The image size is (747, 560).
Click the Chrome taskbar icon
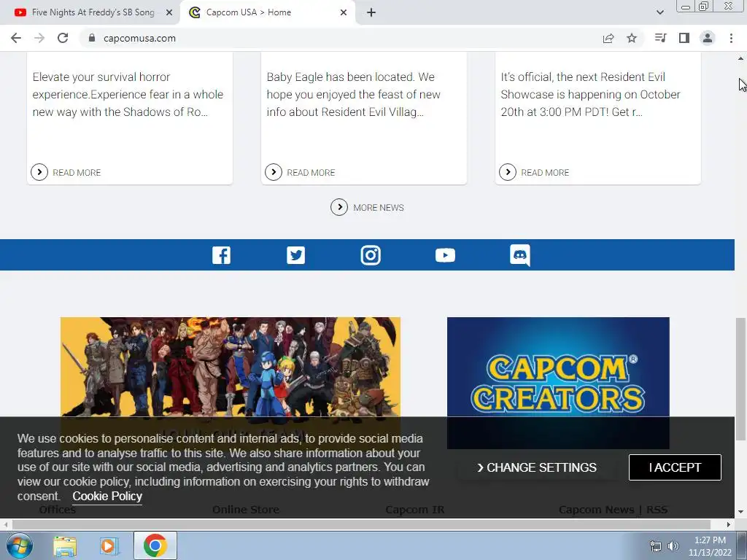155,545
